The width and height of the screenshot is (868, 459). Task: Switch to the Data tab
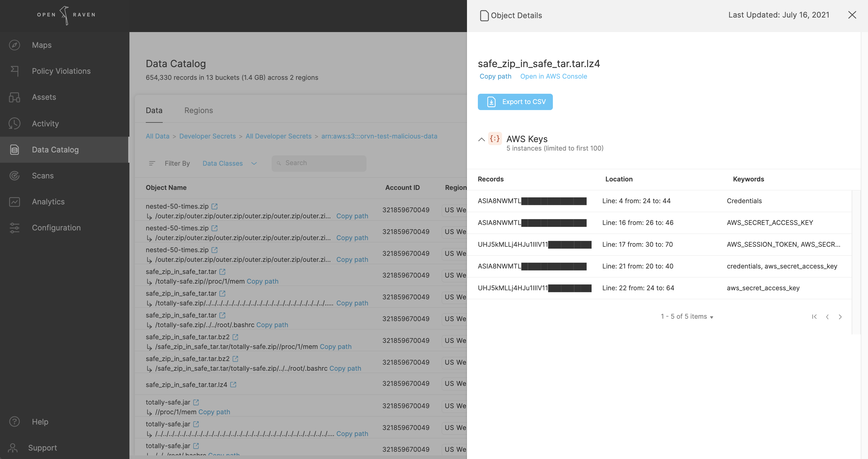pos(154,110)
